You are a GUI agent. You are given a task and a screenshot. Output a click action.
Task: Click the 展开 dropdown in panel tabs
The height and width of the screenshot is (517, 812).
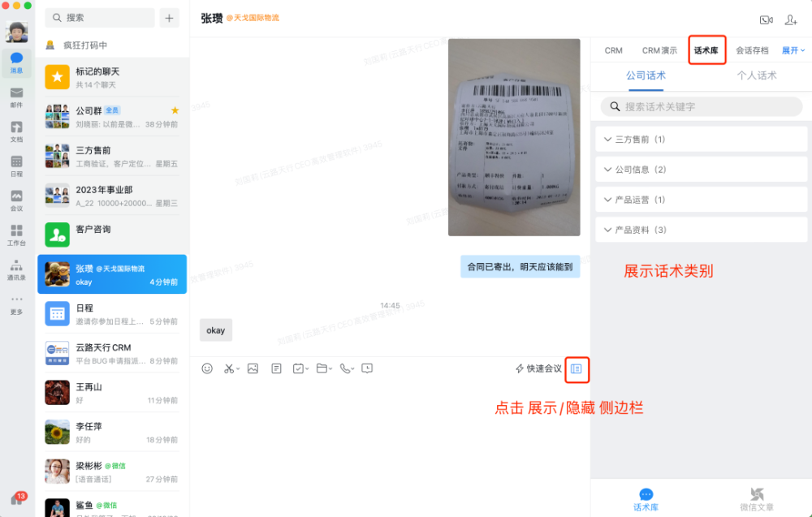pos(793,50)
